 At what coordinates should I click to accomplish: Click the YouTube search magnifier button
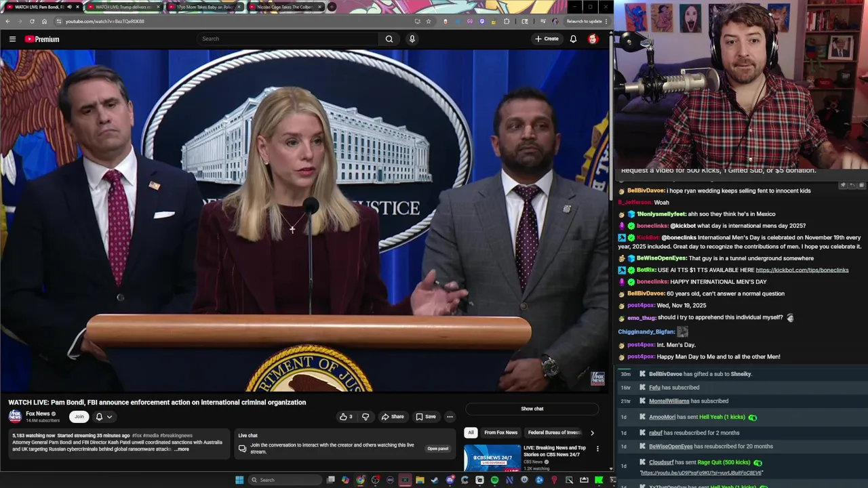tap(389, 39)
